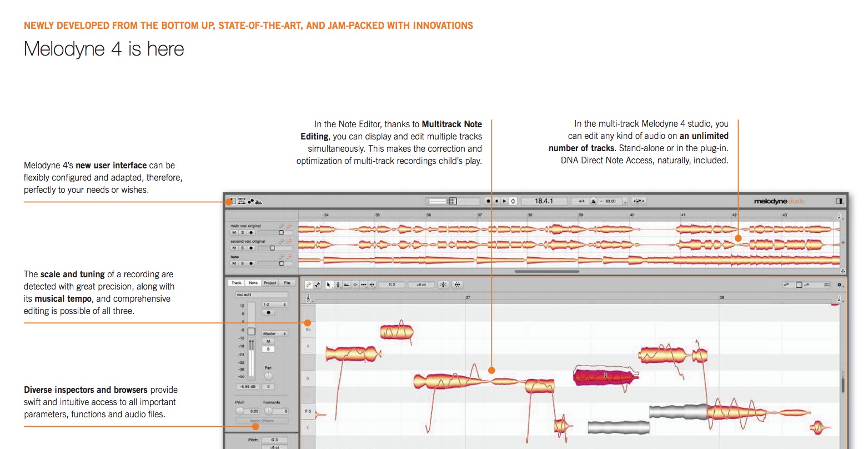Solo the second voc original track
Viewport: 868px width, 449px height.
coord(242,248)
